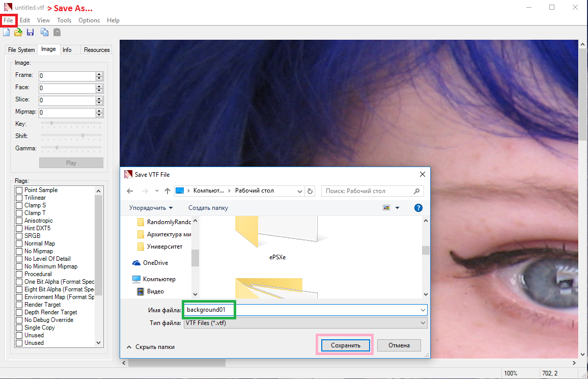This screenshot has height=379, width=588.
Task: Collapse folders with Скрыть папки
Action: [151, 347]
